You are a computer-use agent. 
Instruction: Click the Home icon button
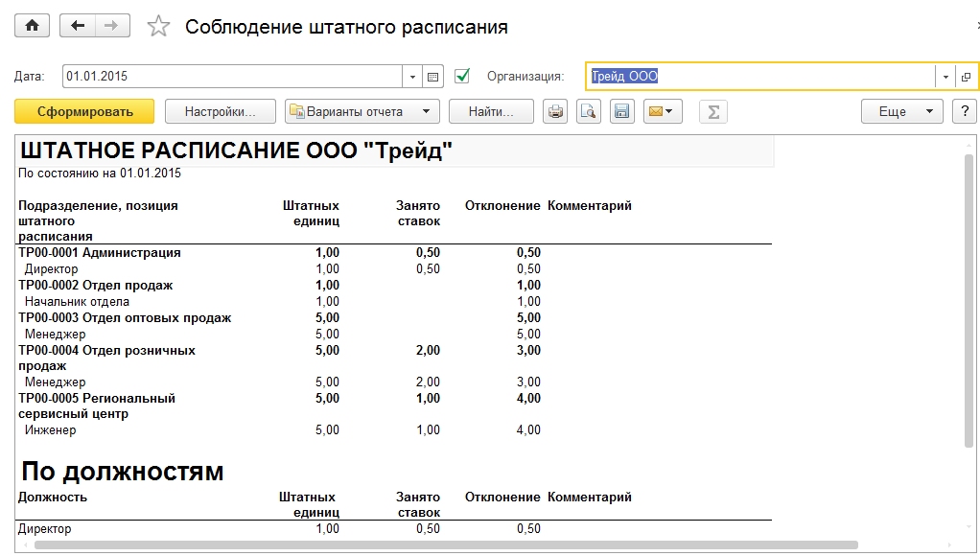(32, 26)
